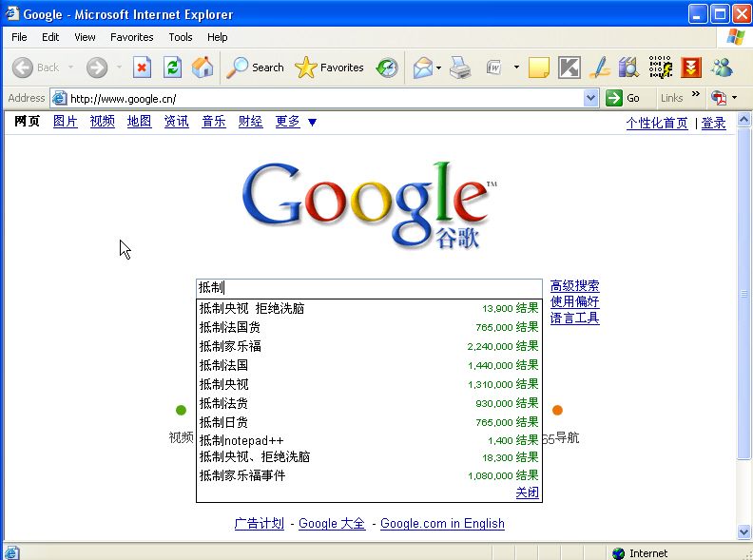Go to Home page icon

click(x=203, y=68)
